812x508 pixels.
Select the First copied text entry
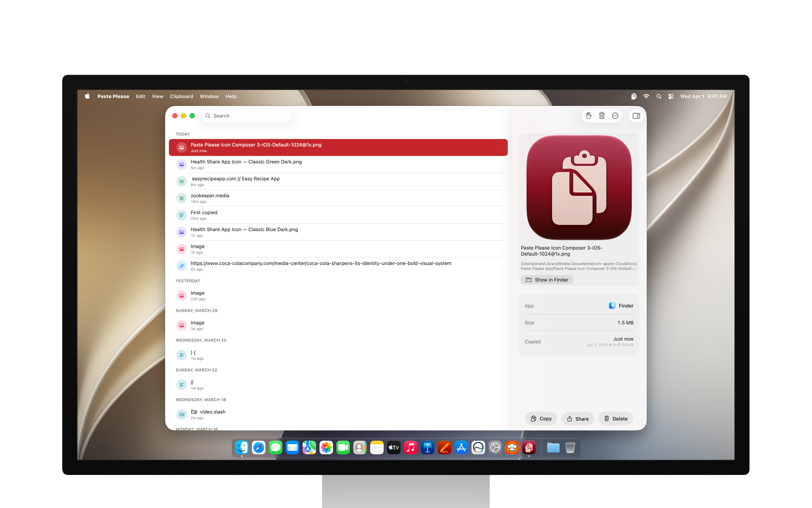point(338,215)
